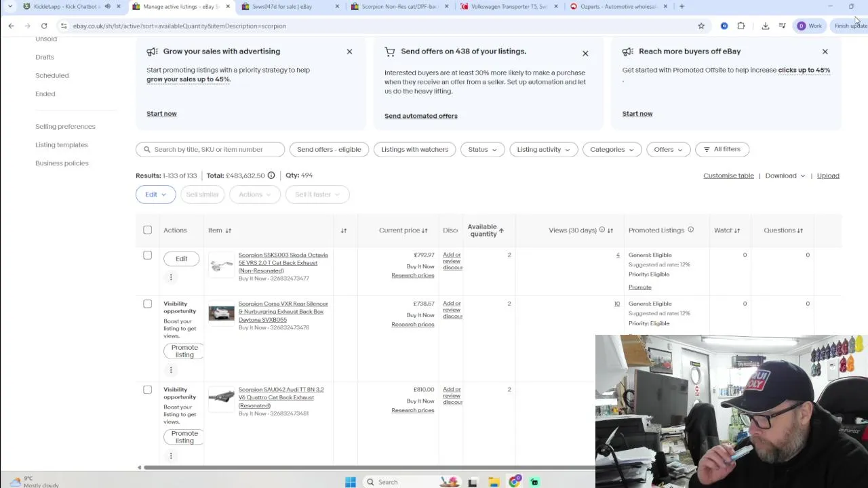This screenshot has width=868, height=488.
Task: Mute the Kicklet.app tab audio icon
Action: click(107, 6)
